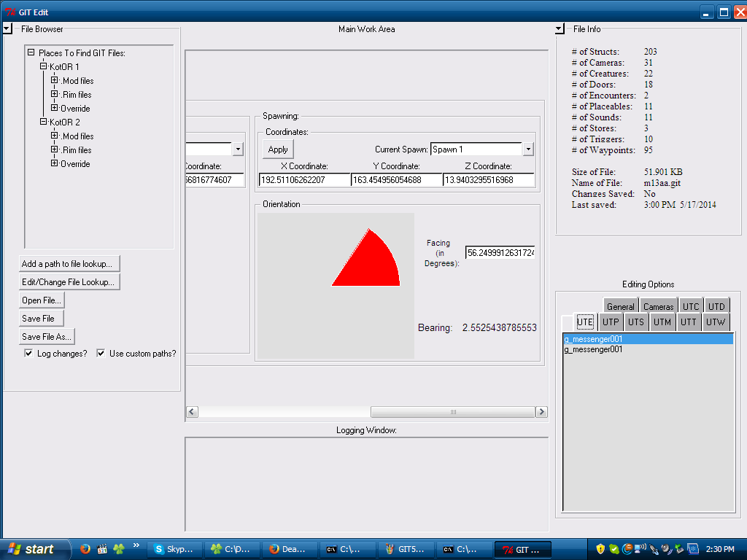This screenshot has width=747, height=560.
Task: Click Add a path to file lookup button
Action: (69, 263)
